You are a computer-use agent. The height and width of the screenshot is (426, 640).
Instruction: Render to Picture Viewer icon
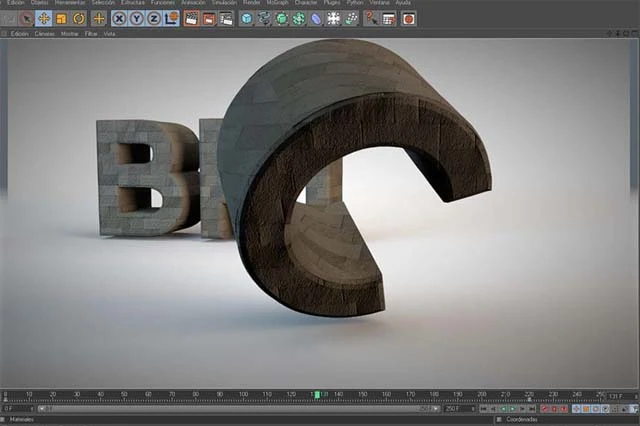click(x=209, y=18)
